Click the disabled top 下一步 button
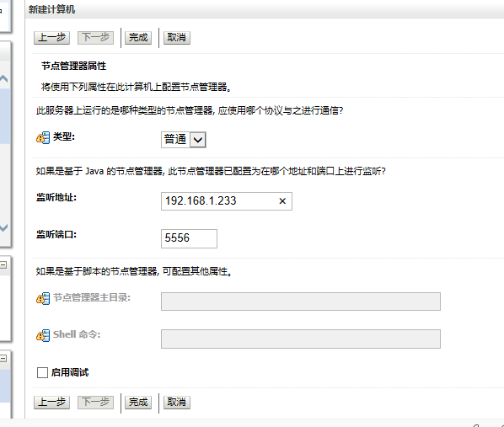The width and height of the screenshot is (504, 427). (x=95, y=38)
